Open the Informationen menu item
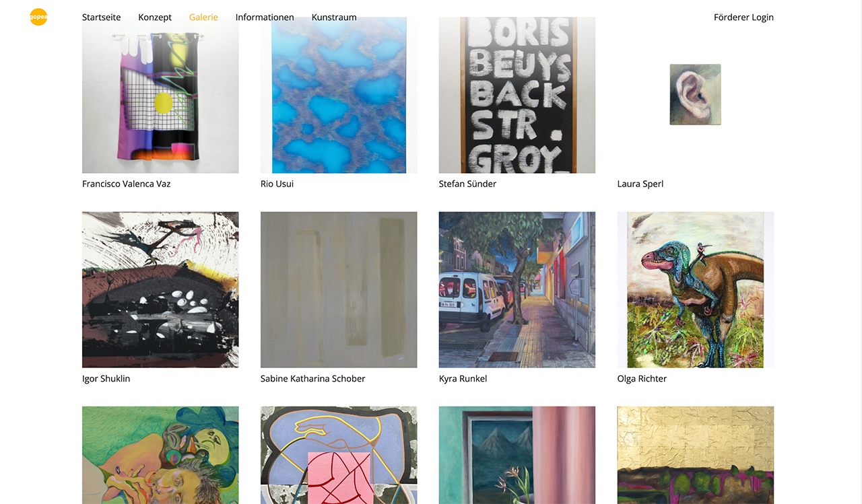This screenshot has height=504, width=862. point(265,17)
